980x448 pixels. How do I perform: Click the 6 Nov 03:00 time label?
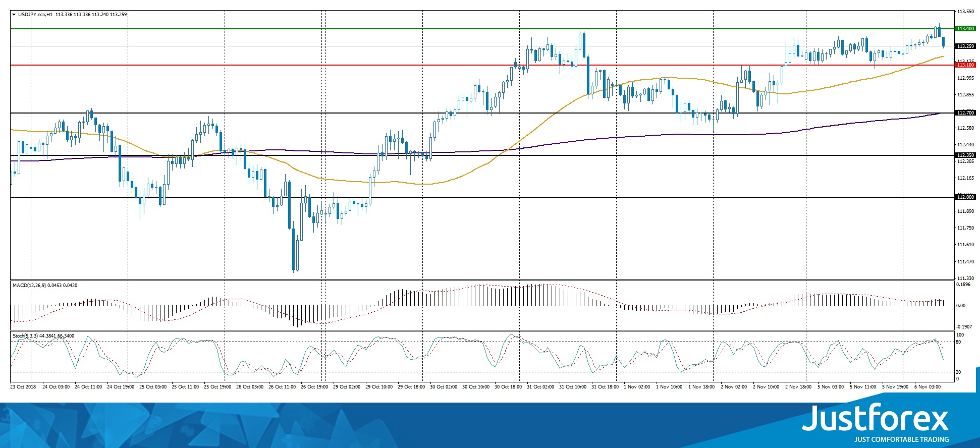point(928,387)
